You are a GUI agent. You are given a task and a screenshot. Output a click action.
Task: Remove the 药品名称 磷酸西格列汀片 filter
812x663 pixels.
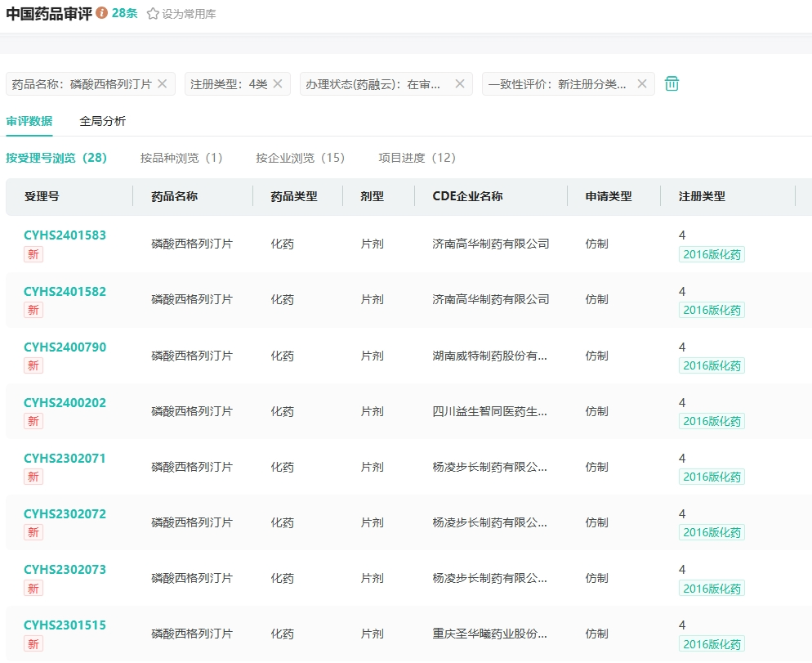pyautogui.click(x=162, y=83)
